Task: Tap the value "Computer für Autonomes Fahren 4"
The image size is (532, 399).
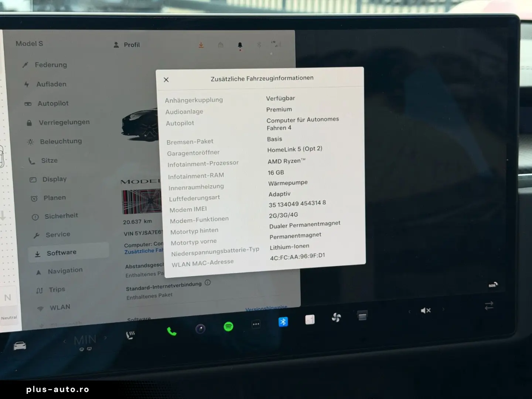Action: coord(303,124)
